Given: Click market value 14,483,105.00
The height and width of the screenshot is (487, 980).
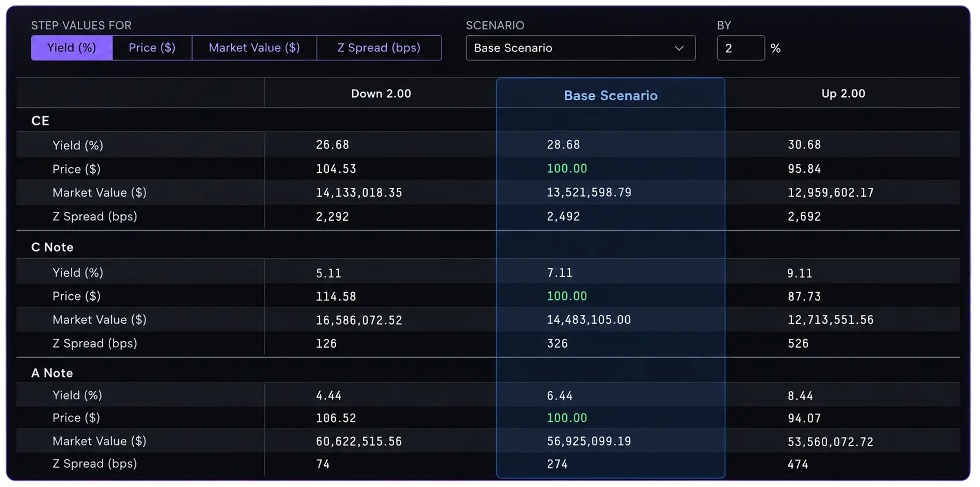Looking at the screenshot, I should tap(589, 320).
